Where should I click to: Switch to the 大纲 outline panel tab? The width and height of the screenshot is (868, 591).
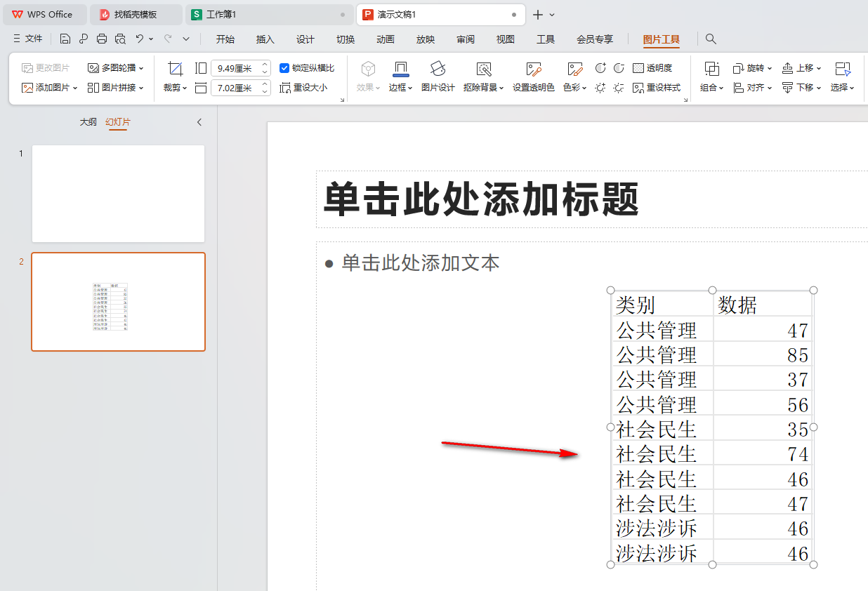88,122
